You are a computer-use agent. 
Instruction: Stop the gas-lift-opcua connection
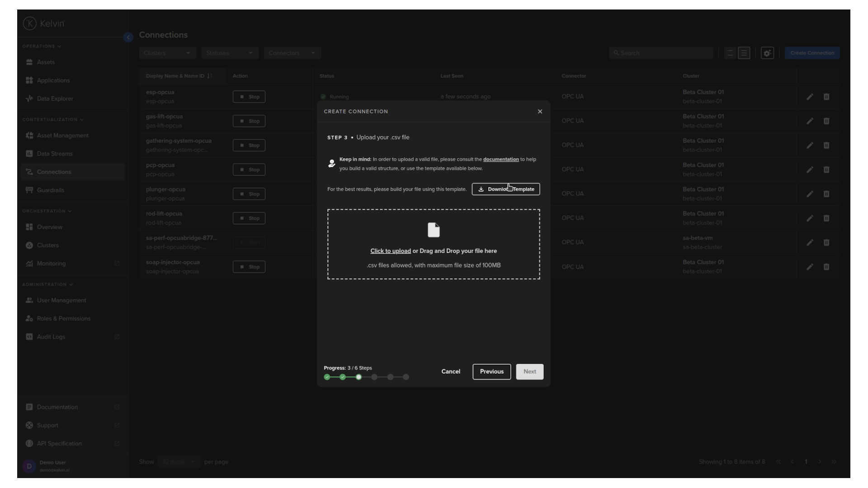(249, 121)
